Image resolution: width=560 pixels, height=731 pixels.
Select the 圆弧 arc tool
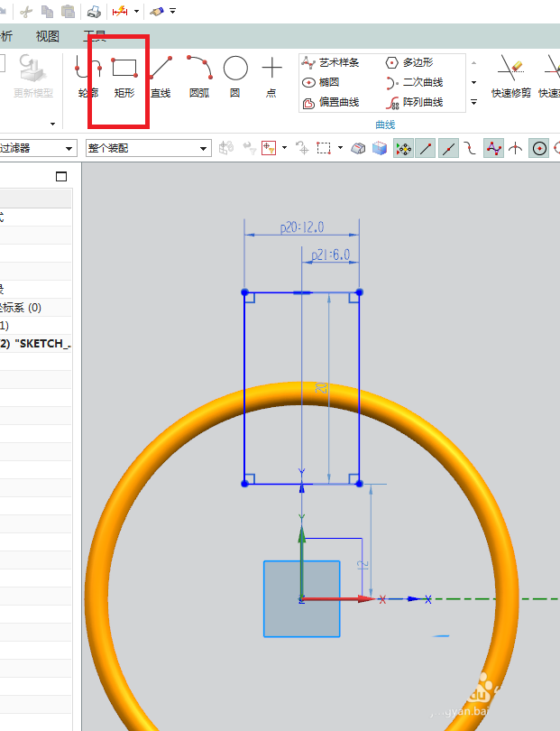[x=199, y=78]
